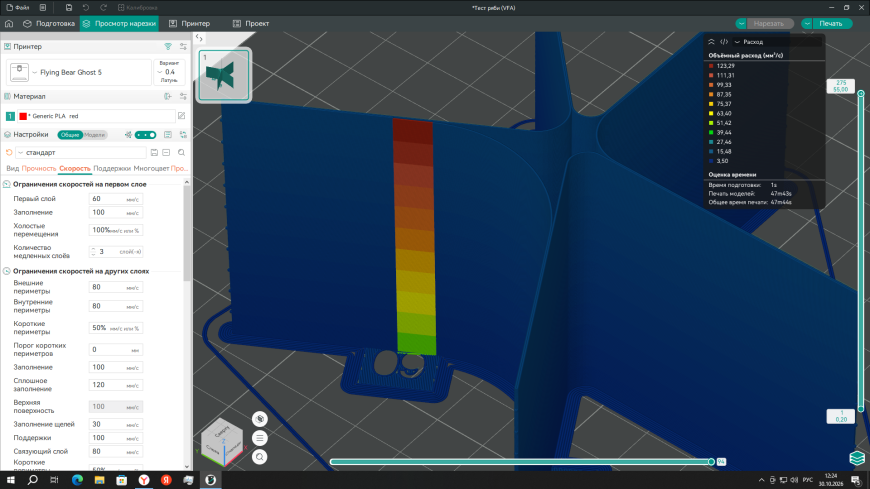Open the Поддержки settings tab
The height and width of the screenshot is (489, 870).
(112, 168)
